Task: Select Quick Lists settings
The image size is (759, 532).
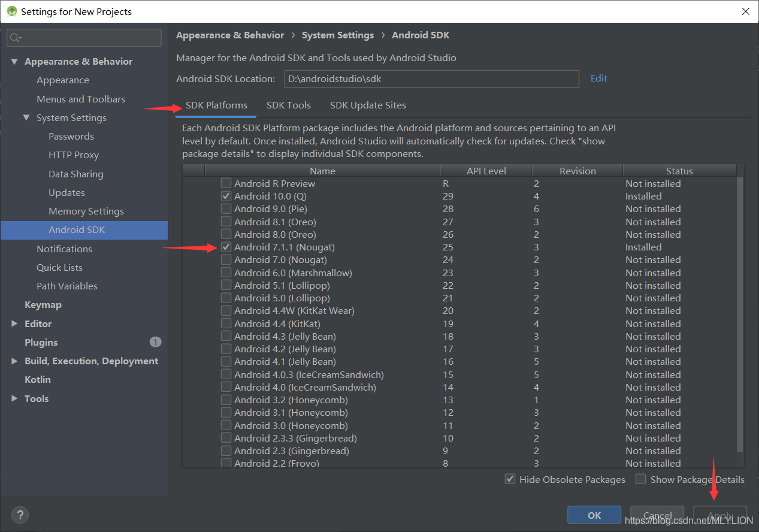Action: tap(59, 267)
